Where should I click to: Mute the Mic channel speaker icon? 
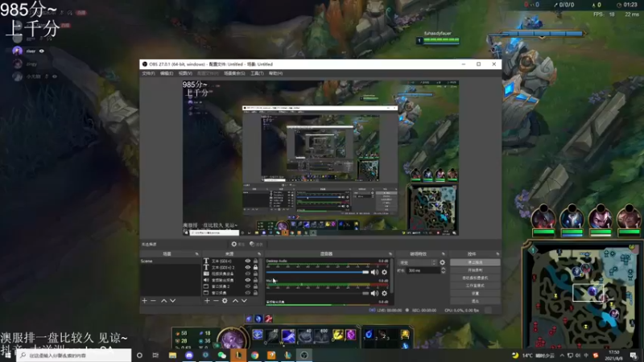click(374, 293)
